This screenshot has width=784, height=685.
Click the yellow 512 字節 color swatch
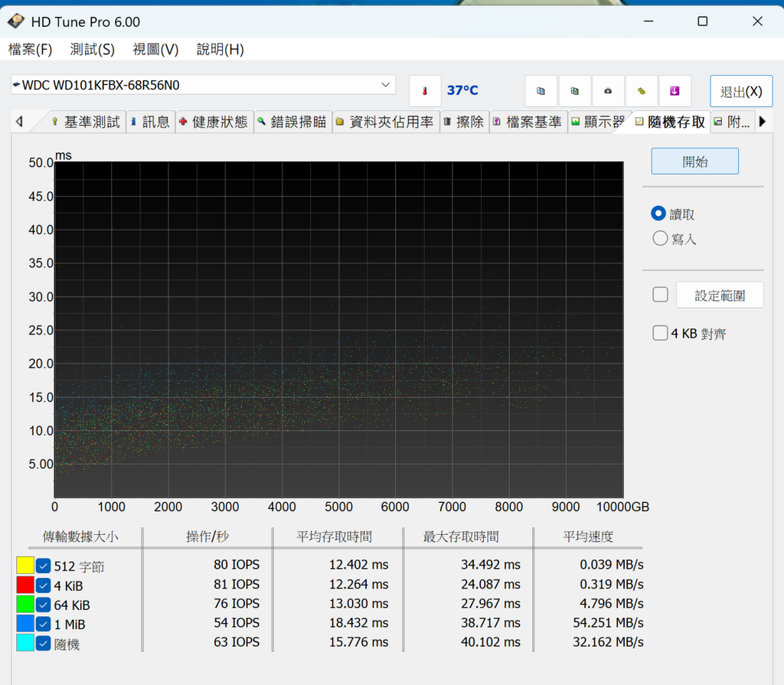point(25,566)
